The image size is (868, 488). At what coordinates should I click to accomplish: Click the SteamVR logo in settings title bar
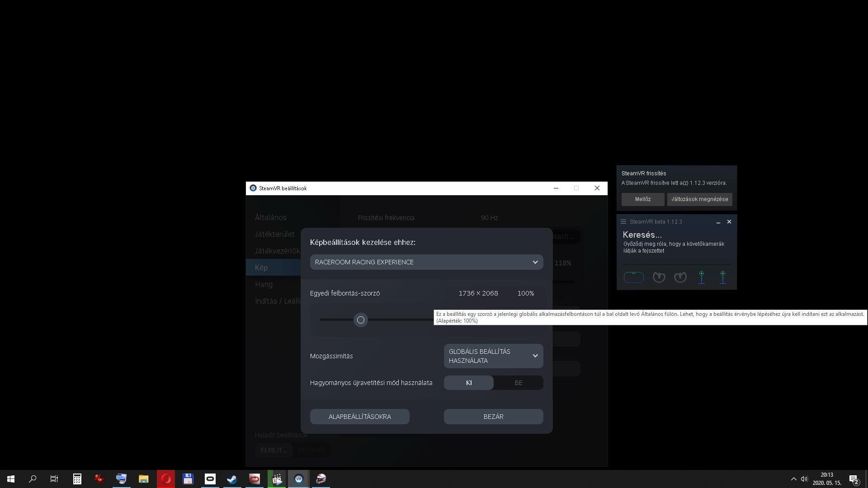pos(253,188)
